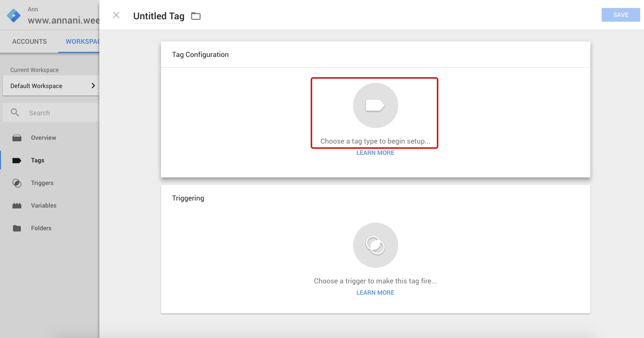This screenshot has width=644, height=338.
Task: Click the Tags icon in sidebar
Action: coord(17,161)
